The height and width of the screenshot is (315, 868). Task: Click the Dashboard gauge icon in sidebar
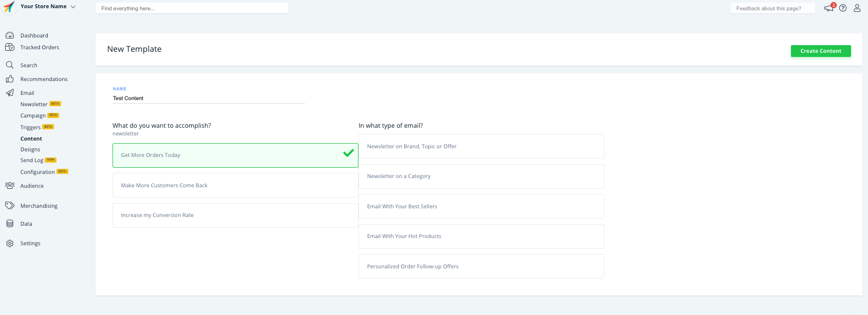click(10, 35)
